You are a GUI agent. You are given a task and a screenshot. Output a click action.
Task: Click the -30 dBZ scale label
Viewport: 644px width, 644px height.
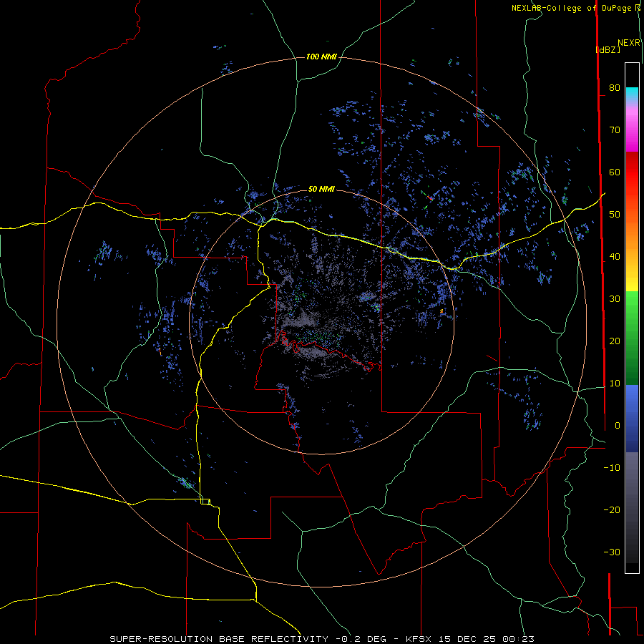click(x=612, y=552)
